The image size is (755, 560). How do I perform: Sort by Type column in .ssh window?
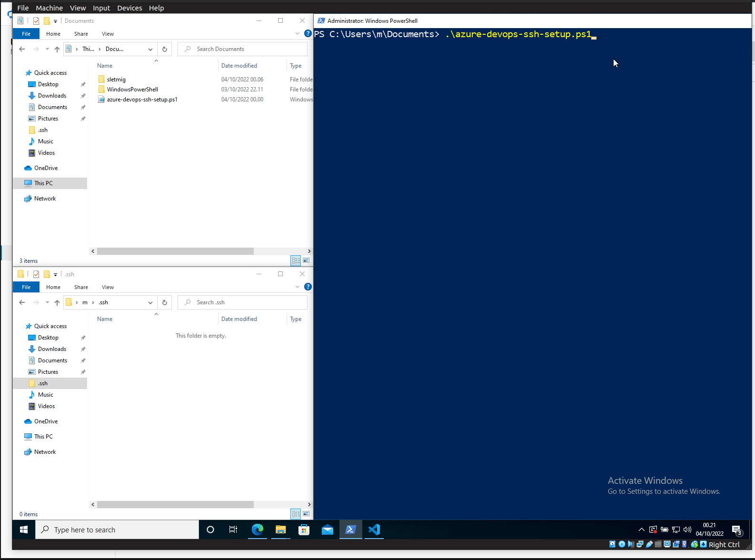pos(296,319)
